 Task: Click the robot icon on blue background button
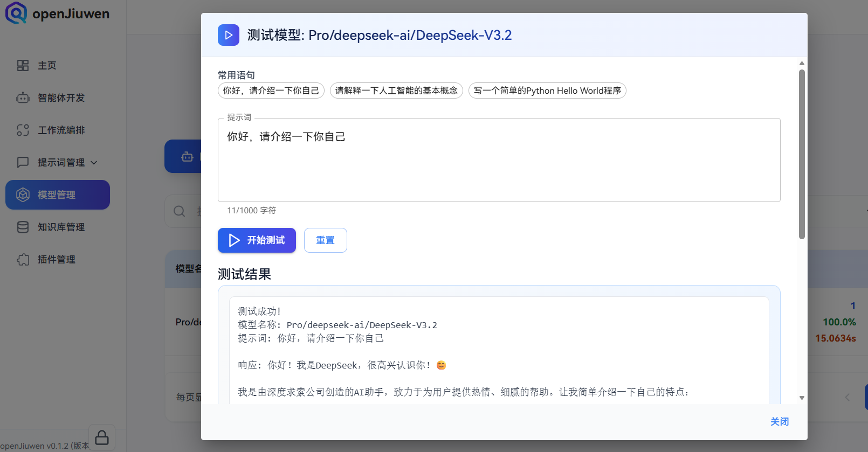pos(187,157)
